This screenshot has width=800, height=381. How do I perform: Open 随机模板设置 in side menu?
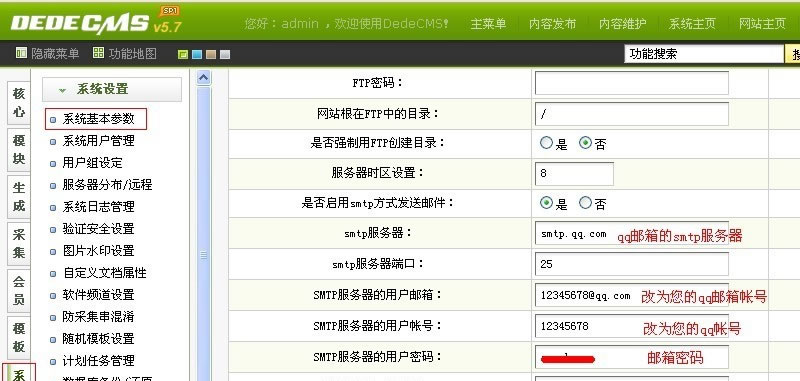pos(98,339)
